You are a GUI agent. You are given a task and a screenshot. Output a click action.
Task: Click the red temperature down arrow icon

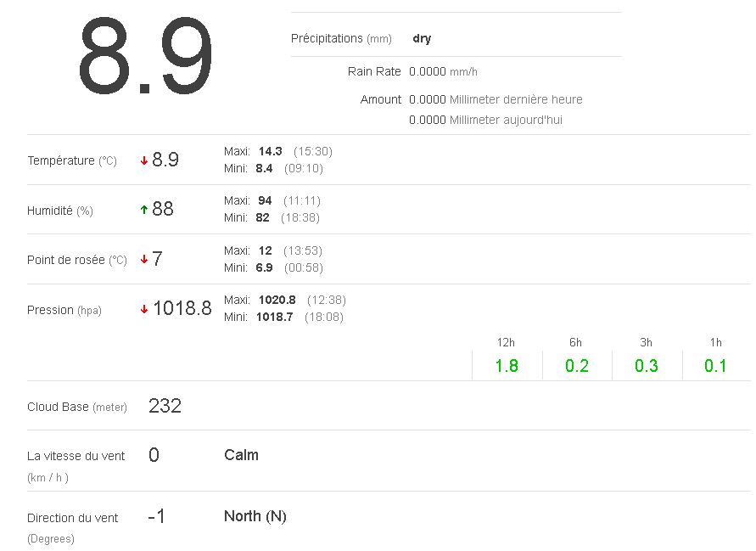click(144, 160)
